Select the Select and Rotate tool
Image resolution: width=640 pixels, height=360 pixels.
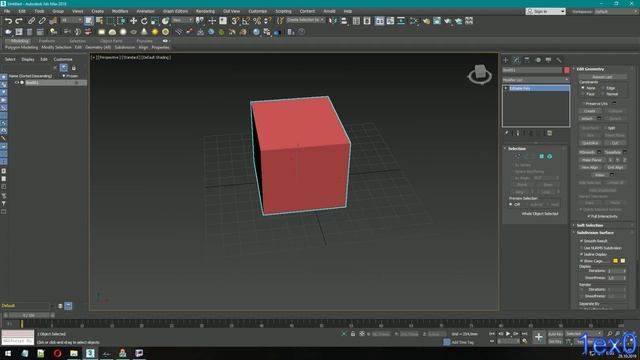pyautogui.click(x=144, y=21)
